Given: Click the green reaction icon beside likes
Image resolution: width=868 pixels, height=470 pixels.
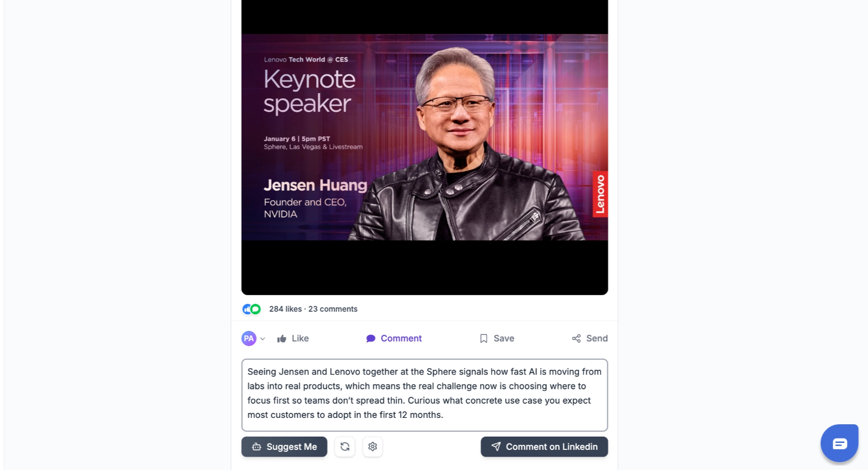Looking at the screenshot, I should tap(255, 309).
